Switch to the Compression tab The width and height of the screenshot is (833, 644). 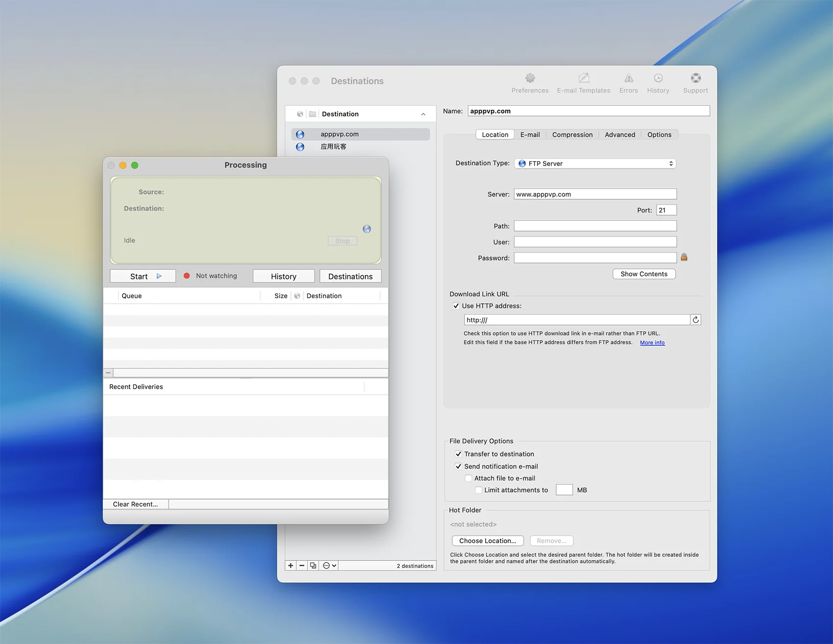pos(572,135)
